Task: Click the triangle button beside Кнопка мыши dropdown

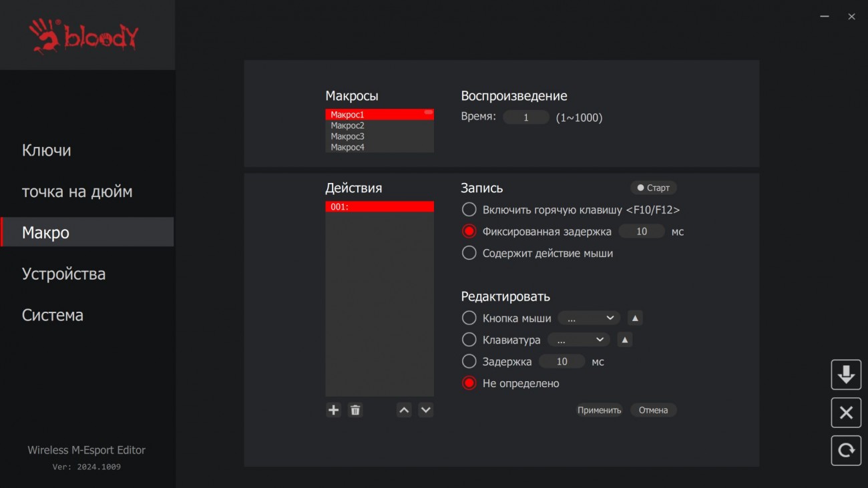Action: click(635, 318)
